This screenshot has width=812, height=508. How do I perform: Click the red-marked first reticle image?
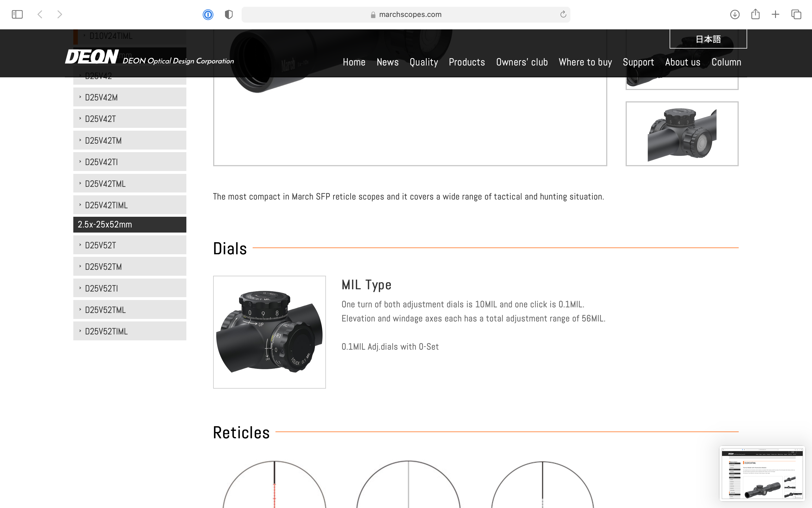coord(274,484)
